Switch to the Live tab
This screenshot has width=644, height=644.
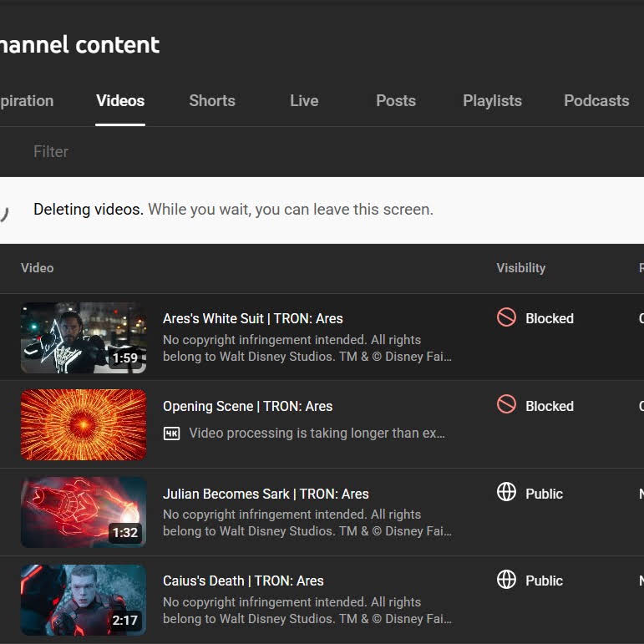point(304,101)
